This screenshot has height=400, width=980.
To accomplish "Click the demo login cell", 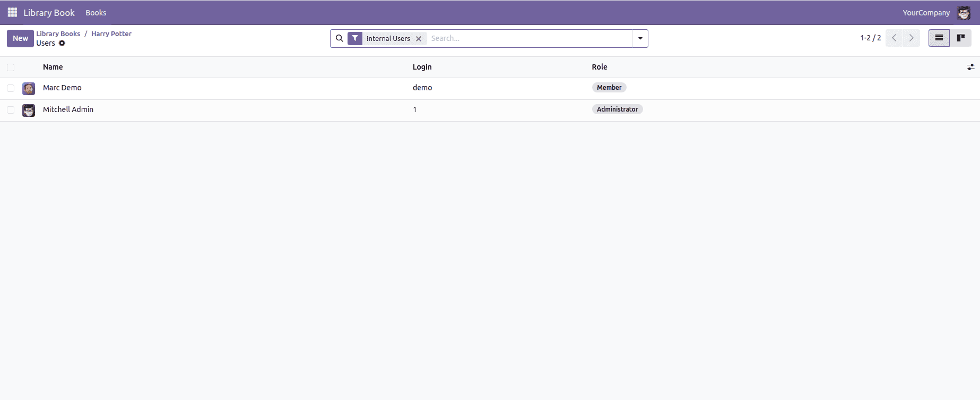I will (422, 88).
